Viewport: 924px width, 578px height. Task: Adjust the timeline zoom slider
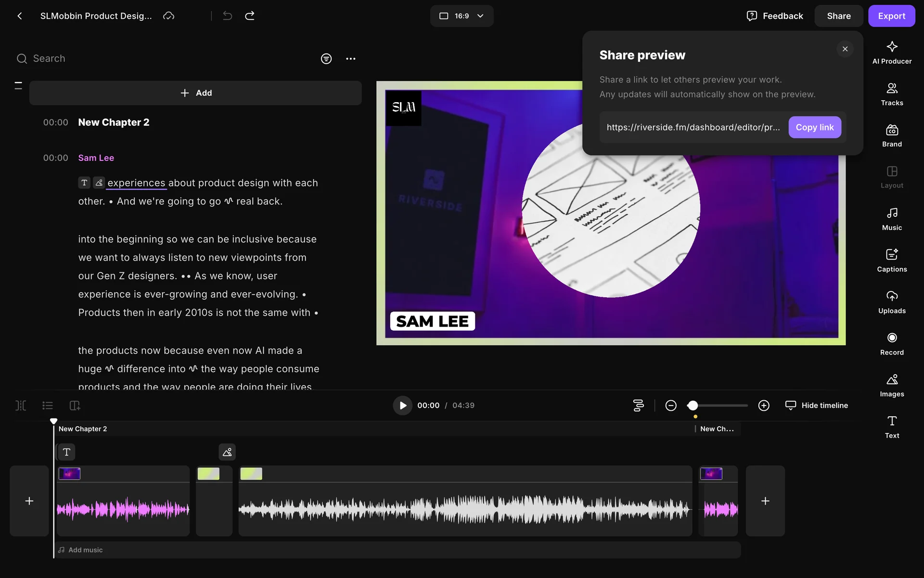coord(693,406)
